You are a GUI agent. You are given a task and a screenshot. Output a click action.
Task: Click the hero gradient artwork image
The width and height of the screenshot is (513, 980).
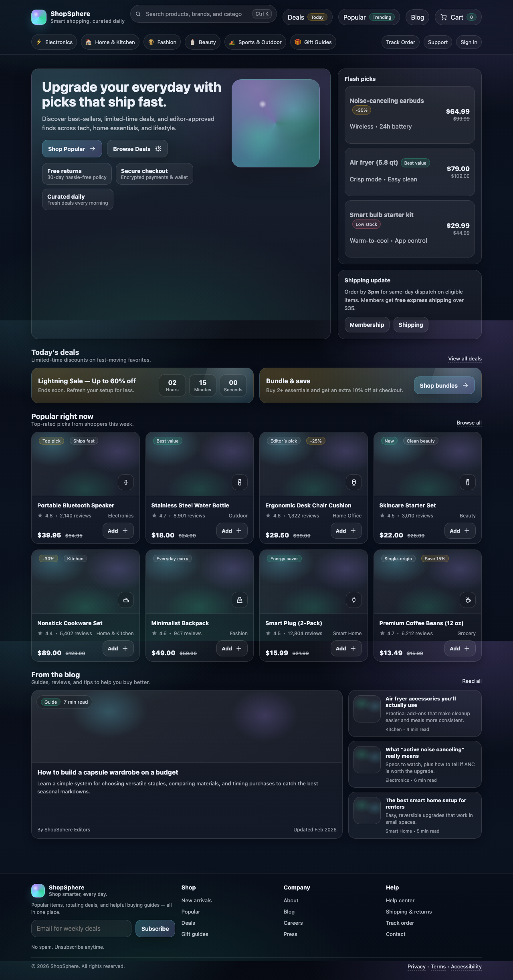coord(276,123)
